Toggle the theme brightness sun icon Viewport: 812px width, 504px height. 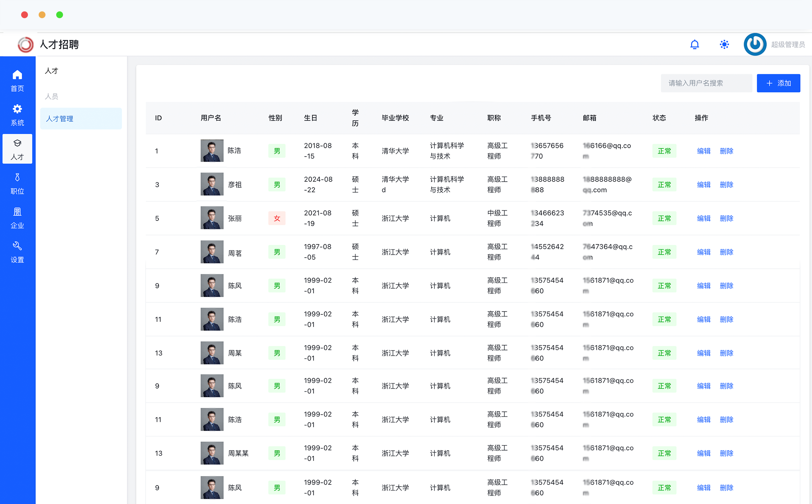[724, 44]
